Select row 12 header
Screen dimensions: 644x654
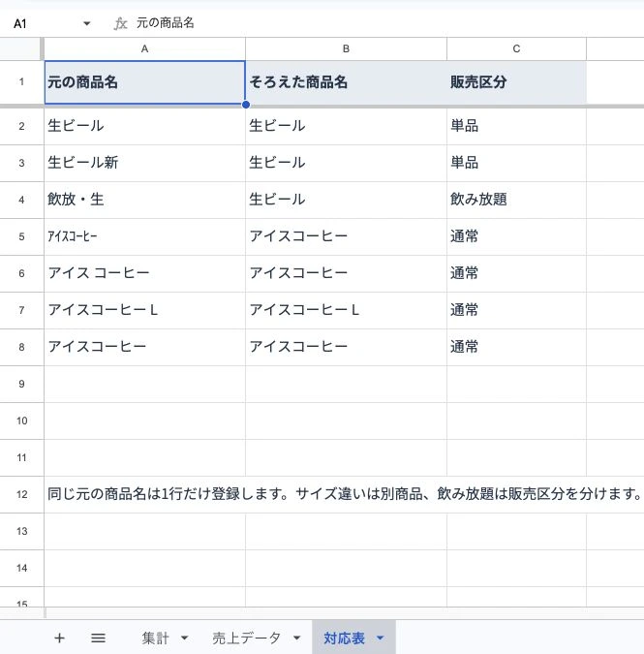(21, 494)
